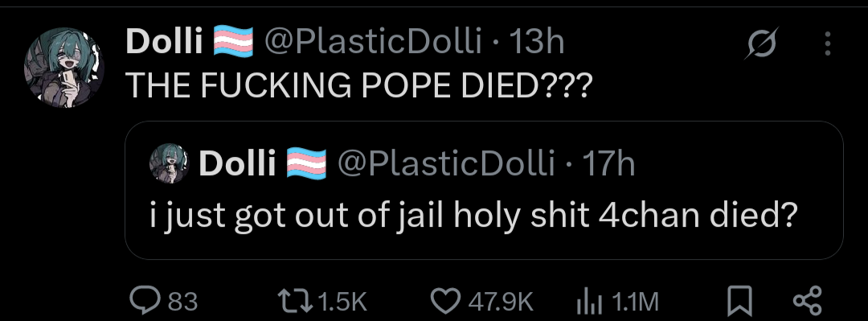Click the @PlasticDolli handle inside the quoted tweet
Screen dimensions: 868x321
click(x=447, y=163)
